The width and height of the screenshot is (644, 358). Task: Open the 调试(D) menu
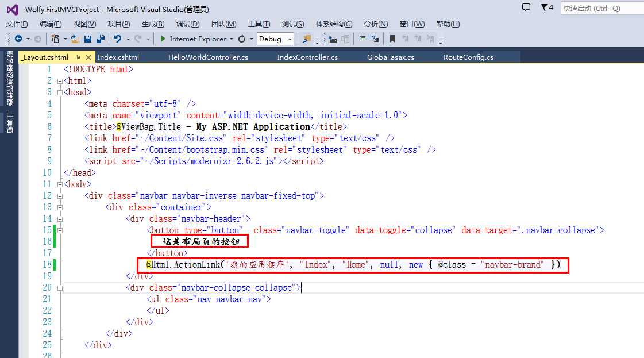[x=188, y=24]
